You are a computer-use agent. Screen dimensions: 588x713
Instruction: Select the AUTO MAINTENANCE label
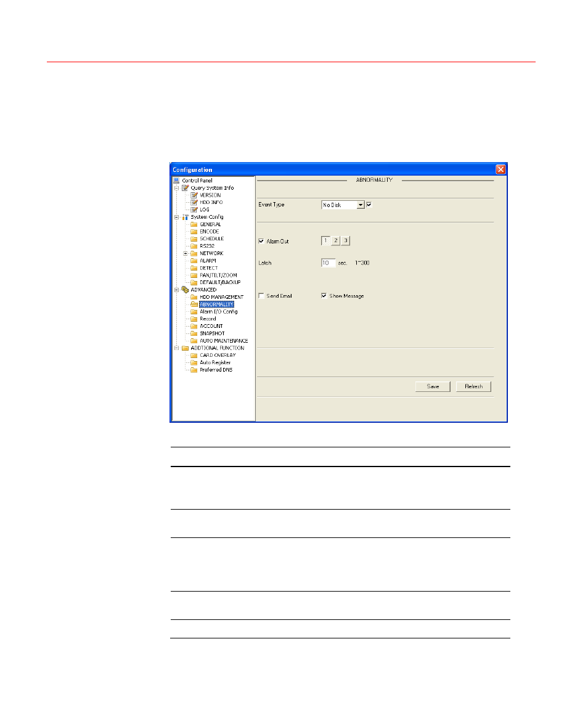[x=224, y=341]
